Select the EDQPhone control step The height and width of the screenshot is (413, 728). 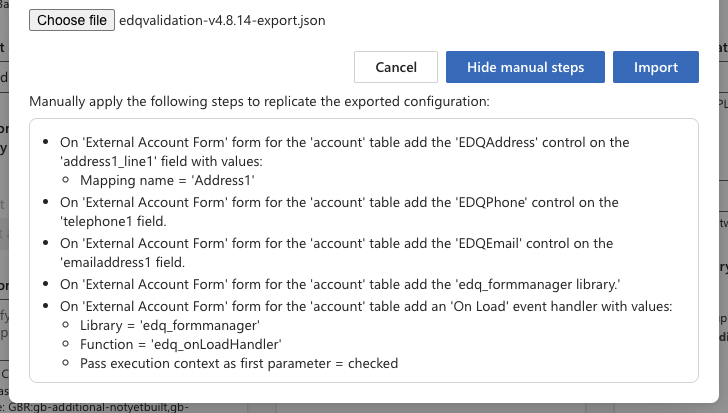pyautogui.click(x=339, y=202)
